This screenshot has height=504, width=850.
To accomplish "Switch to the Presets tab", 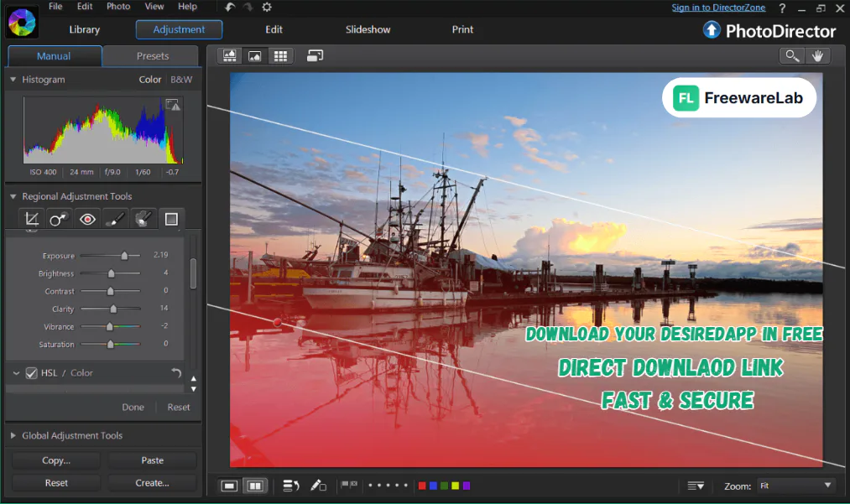I will [x=151, y=55].
